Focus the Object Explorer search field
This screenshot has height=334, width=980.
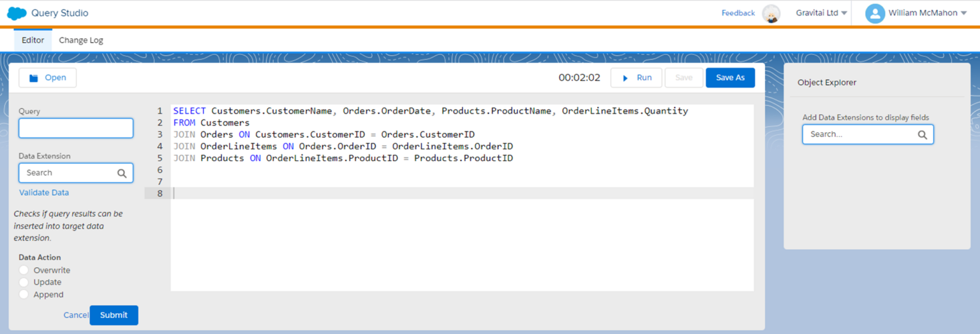[868, 134]
